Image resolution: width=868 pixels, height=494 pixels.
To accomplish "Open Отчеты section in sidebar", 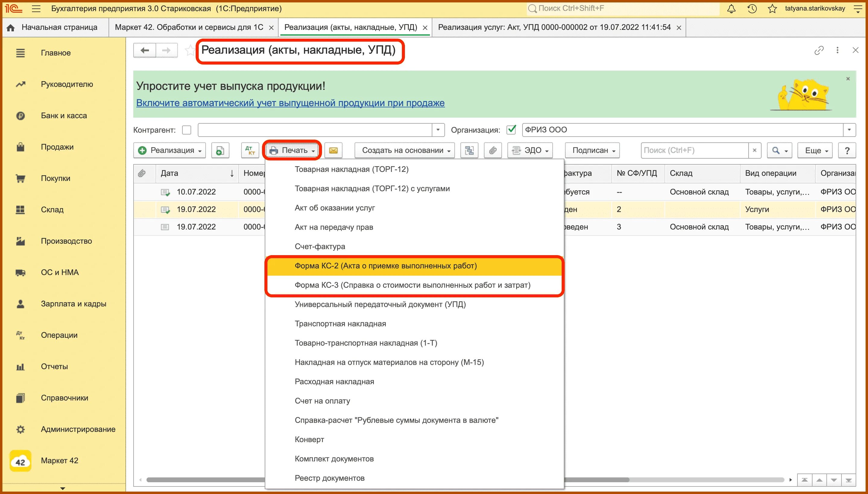I will 54,367.
